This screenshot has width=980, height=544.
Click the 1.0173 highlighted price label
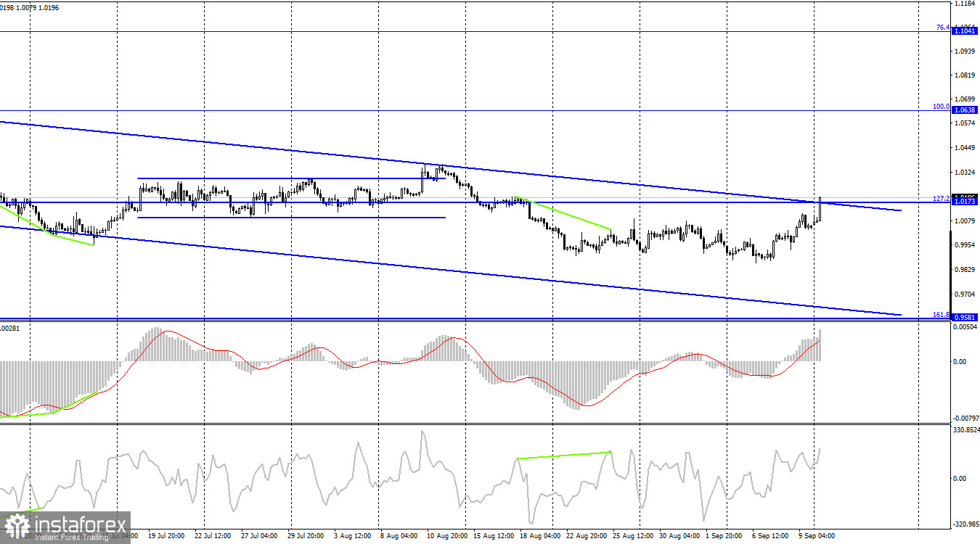click(965, 201)
